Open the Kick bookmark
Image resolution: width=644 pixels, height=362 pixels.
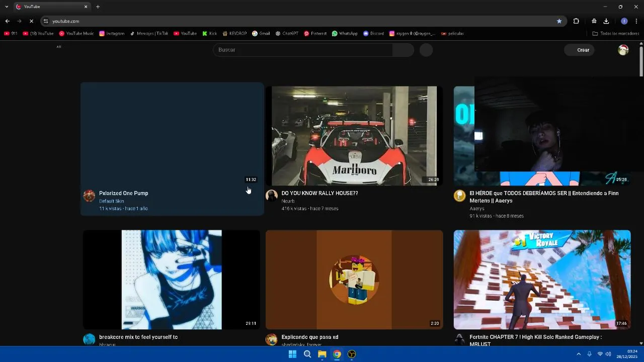210,34
